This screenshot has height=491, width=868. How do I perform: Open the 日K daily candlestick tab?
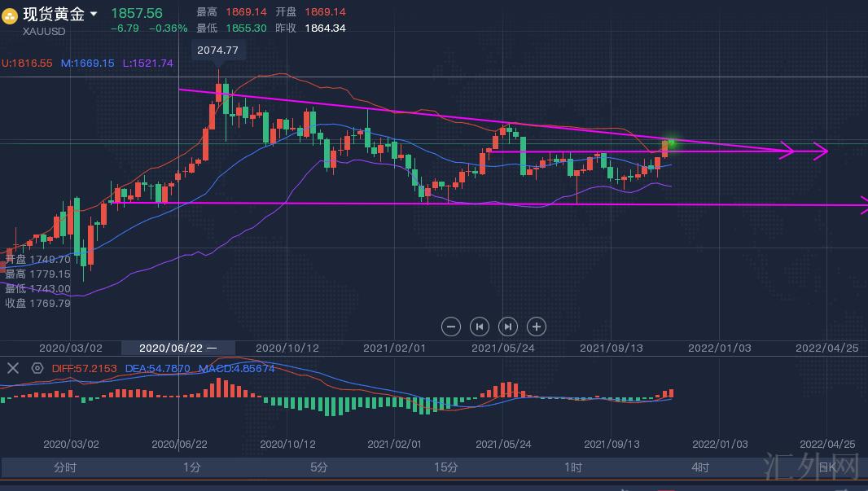pos(827,467)
